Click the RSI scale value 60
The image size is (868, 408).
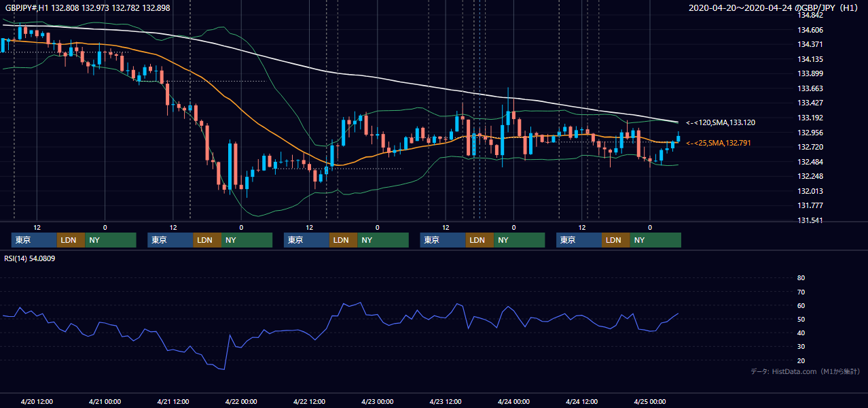(801, 305)
